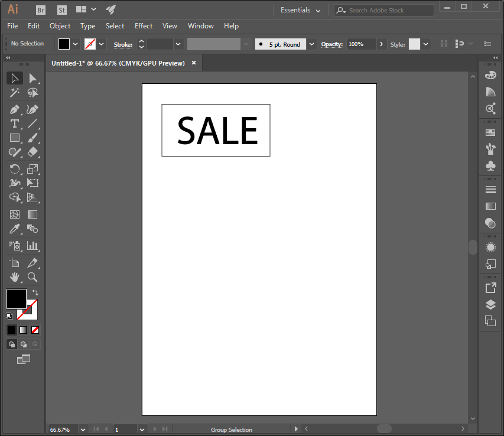Image resolution: width=504 pixels, height=436 pixels.
Task: Select the Shape Builder tool
Action: 14,197
